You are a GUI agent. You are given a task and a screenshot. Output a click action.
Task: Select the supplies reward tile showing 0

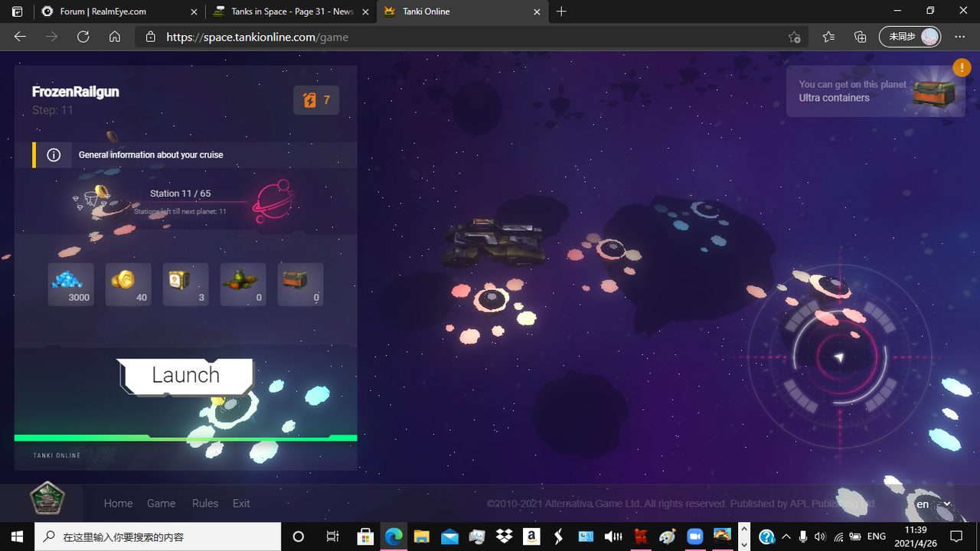click(243, 284)
